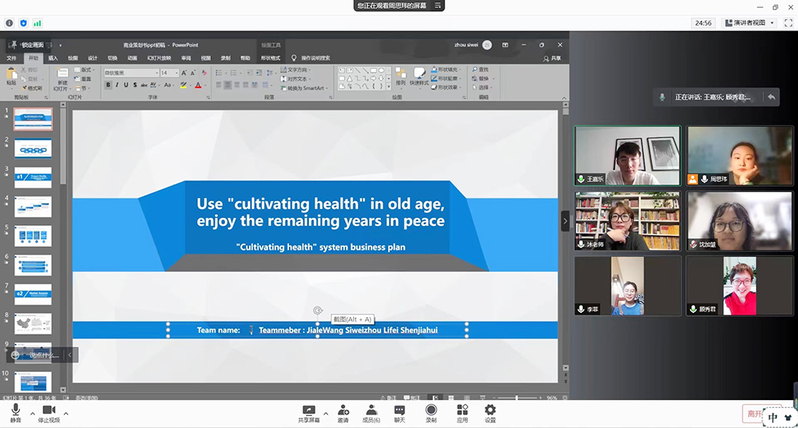Open the Chat (聊天) icon
798x428 pixels.
tap(400, 411)
